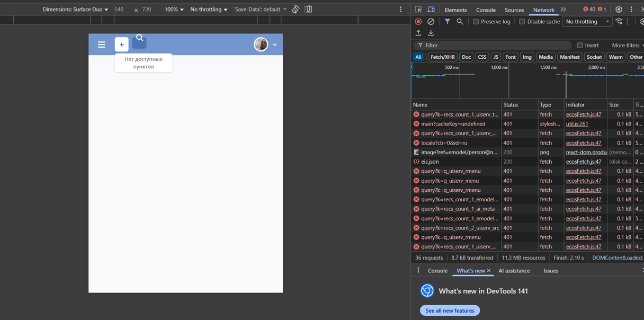
Task: Toggle the network filter funnel icon
Action: pos(447,22)
